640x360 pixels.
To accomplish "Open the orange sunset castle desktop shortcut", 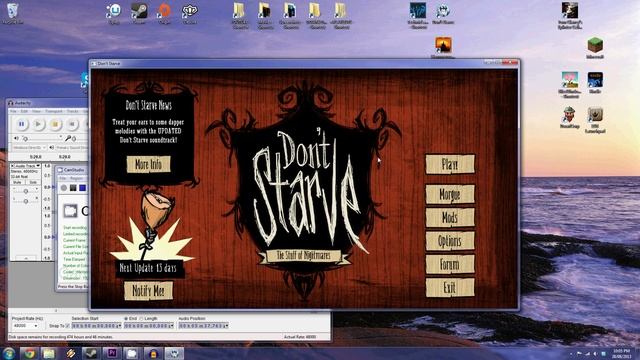I will pos(443,47).
